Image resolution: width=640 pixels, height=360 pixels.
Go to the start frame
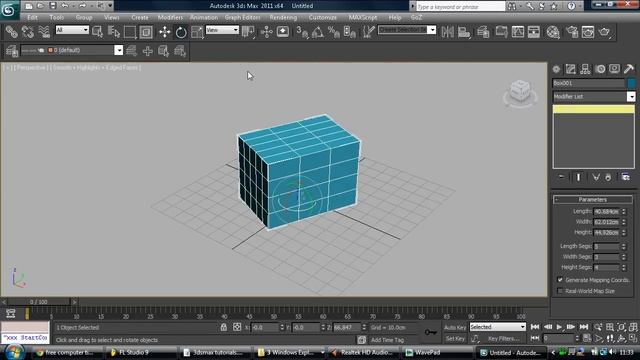click(535, 327)
